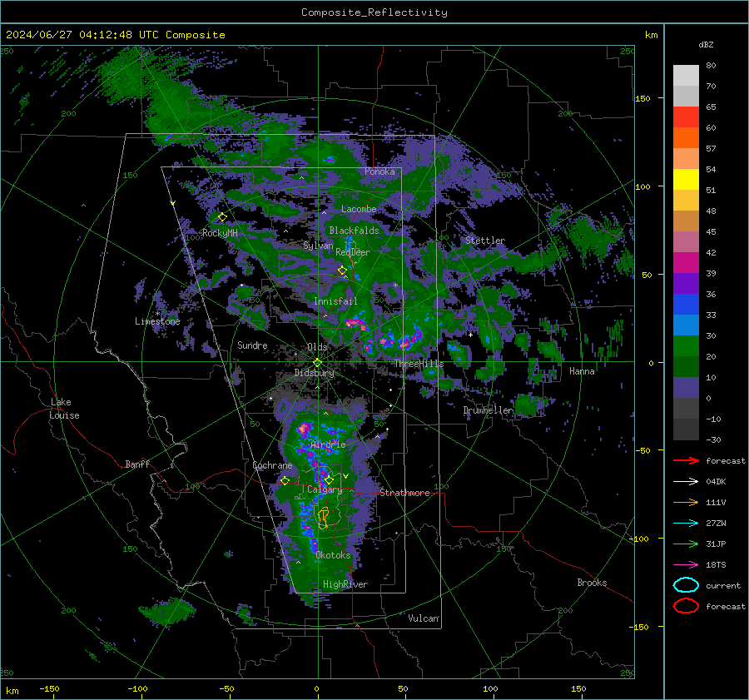The image size is (749, 700).
Task: Click the Innisfail city label
Action: click(335, 301)
